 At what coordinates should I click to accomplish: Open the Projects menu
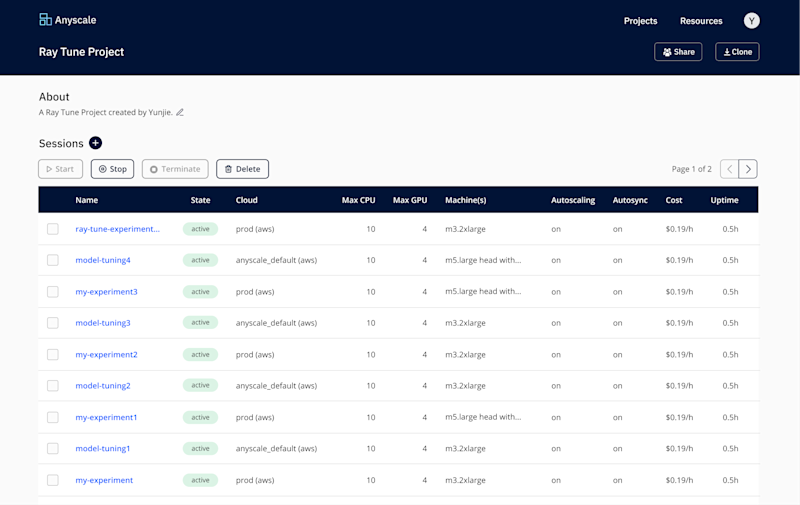click(x=640, y=21)
